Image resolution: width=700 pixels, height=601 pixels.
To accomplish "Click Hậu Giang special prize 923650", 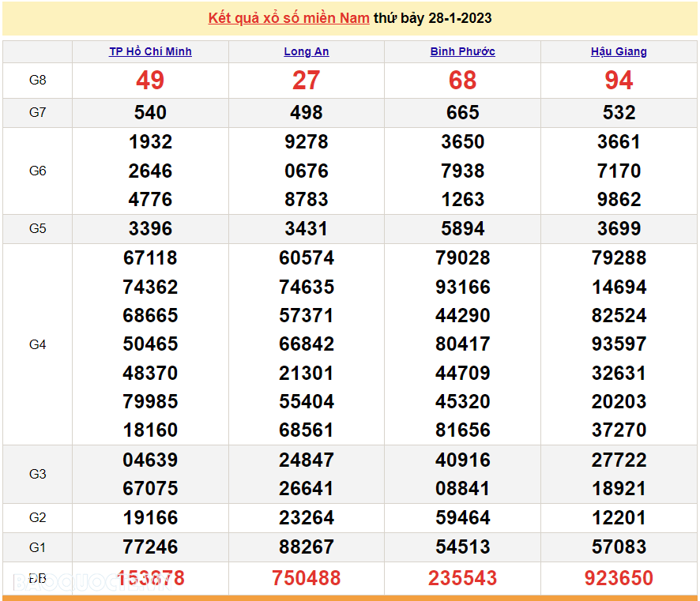I will [x=619, y=578].
